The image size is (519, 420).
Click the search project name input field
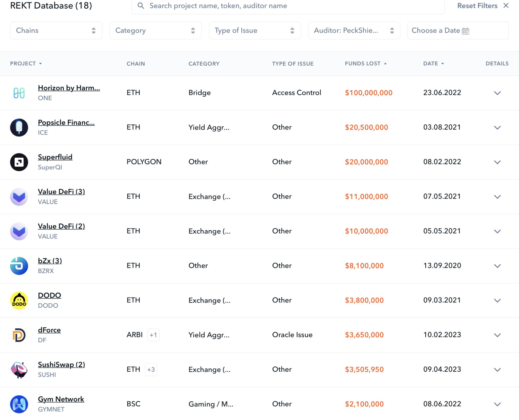[288, 6]
